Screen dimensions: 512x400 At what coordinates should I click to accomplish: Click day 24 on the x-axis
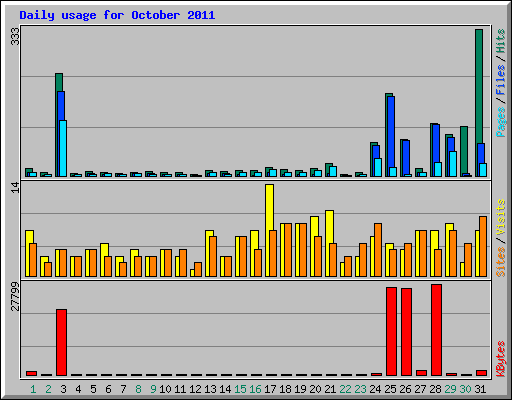(375, 389)
